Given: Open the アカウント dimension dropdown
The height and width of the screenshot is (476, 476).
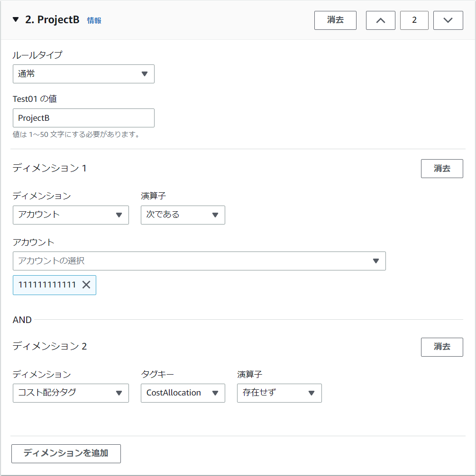Looking at the screenshot, I should click(71, 215).
